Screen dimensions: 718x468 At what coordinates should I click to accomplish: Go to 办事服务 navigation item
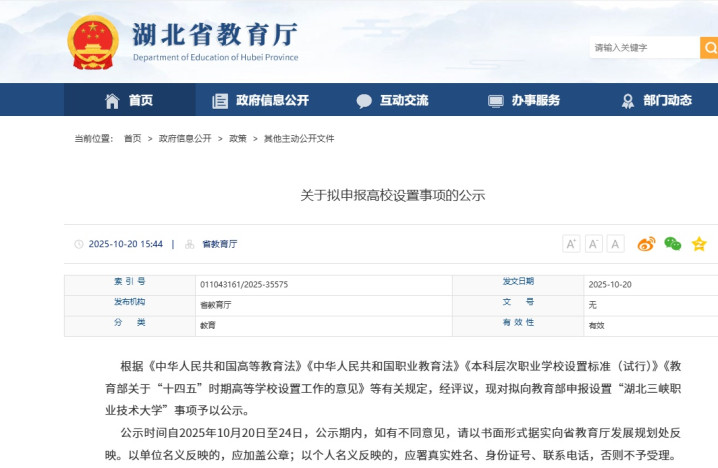click(524, 100)
